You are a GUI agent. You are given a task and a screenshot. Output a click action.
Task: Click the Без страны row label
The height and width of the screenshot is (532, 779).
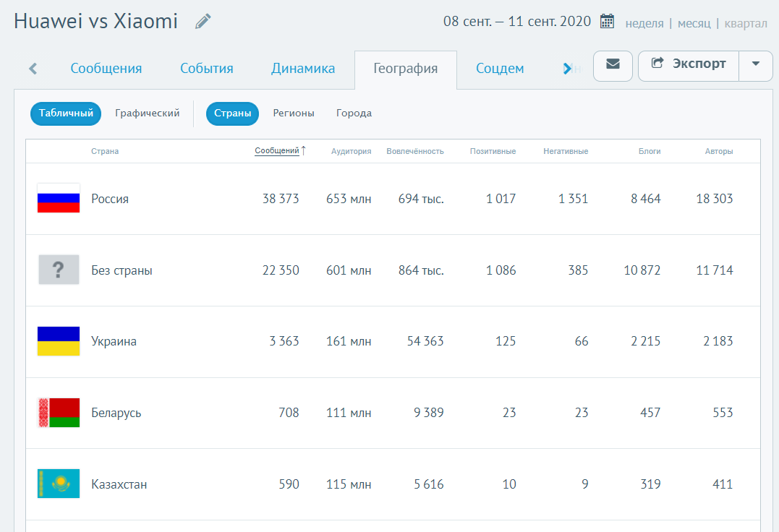tap(122, 270)
